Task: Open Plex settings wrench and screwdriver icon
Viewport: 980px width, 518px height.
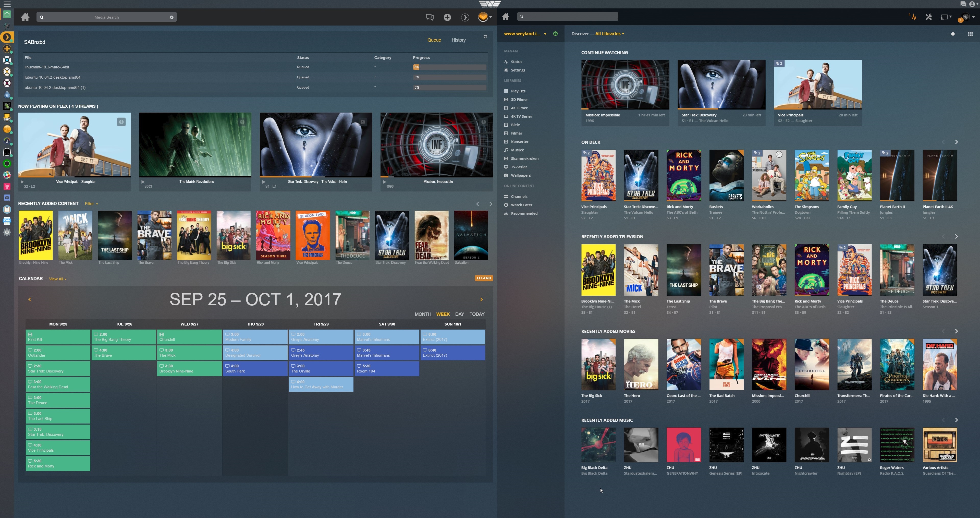Action: 929,17
